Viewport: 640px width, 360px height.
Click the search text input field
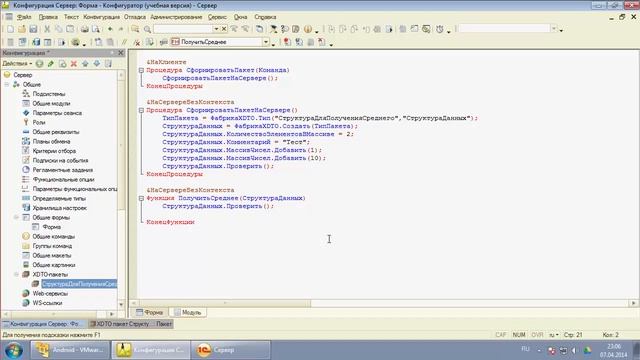coord(183,29)
